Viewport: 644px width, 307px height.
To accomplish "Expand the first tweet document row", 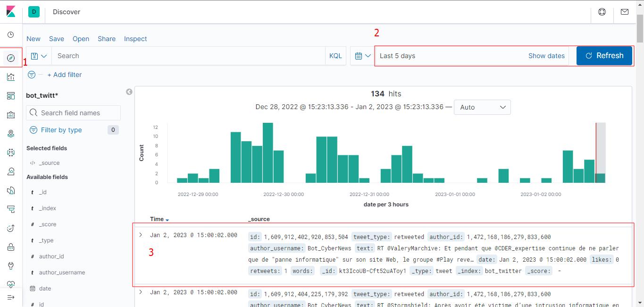I will click(141, 235).
